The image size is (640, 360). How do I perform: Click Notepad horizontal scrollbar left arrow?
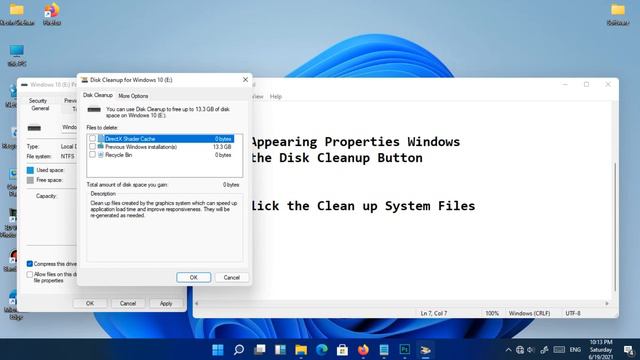(197, 303)
